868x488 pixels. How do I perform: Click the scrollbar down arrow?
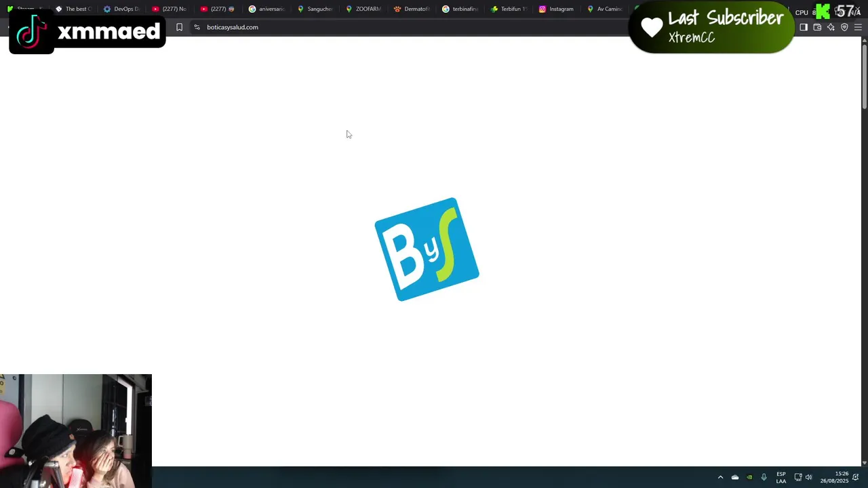point(864,463)
